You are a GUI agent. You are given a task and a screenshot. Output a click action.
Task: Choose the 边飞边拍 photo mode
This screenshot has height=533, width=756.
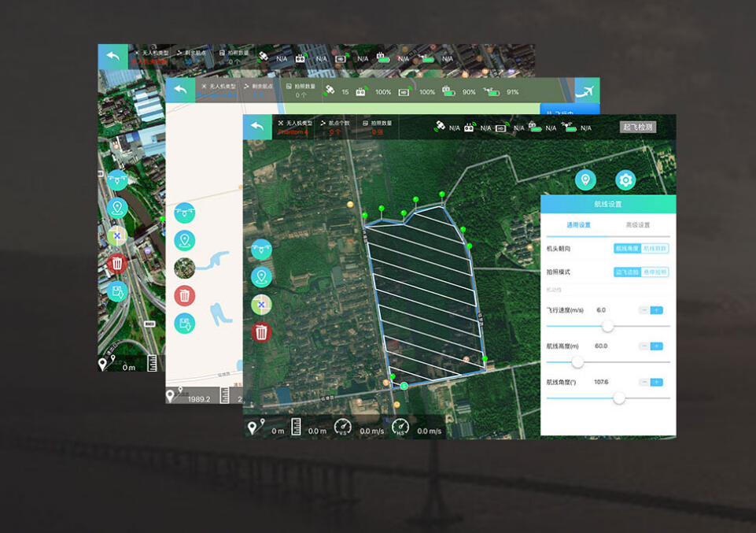coord(627,272)
